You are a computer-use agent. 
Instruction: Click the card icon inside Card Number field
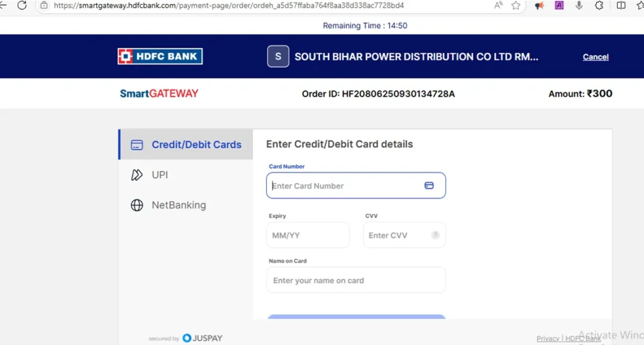point(429,186)
